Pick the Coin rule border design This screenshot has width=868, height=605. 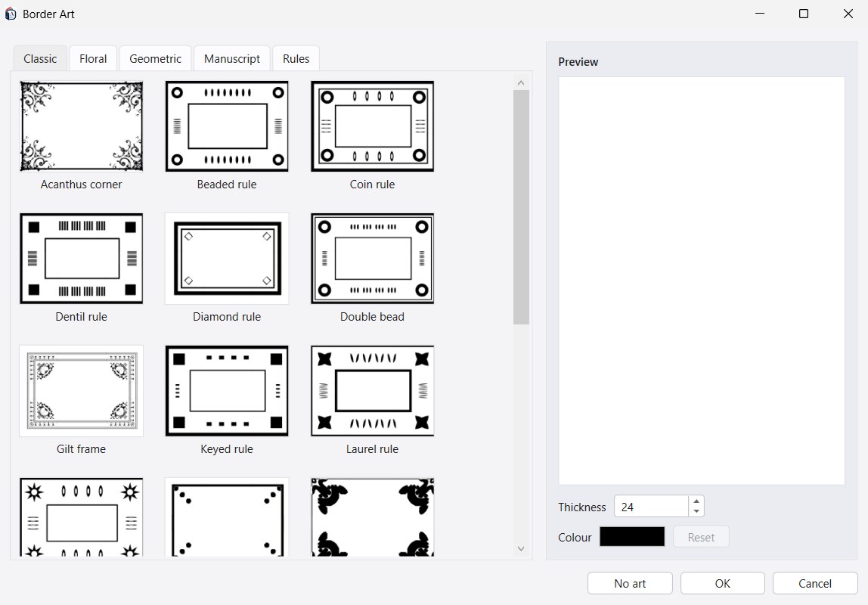[x=373, y=126]
